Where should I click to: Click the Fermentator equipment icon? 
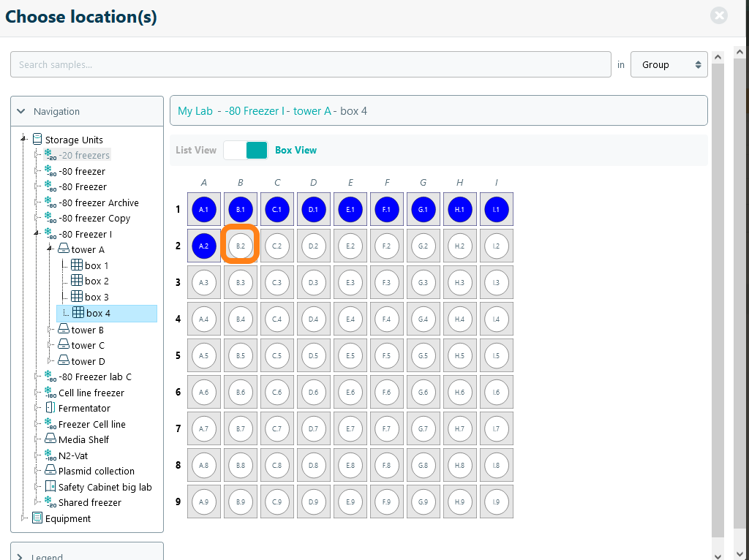click(50, 408)
